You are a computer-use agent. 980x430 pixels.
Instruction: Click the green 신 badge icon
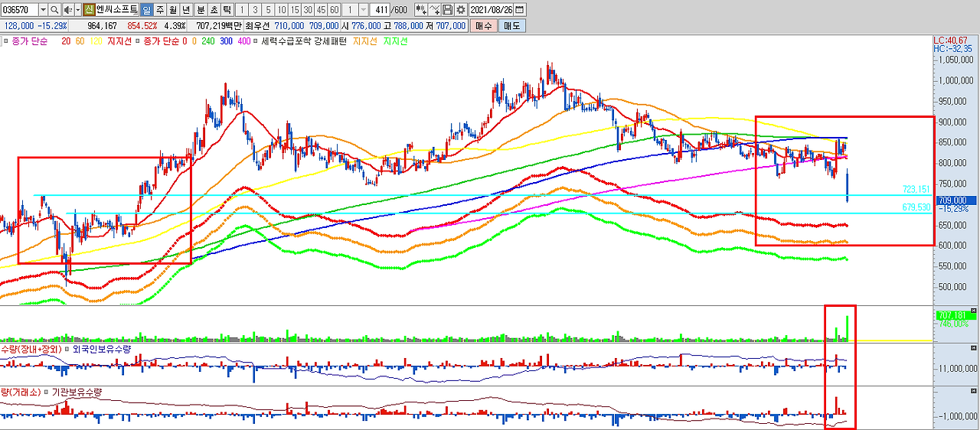90,10
